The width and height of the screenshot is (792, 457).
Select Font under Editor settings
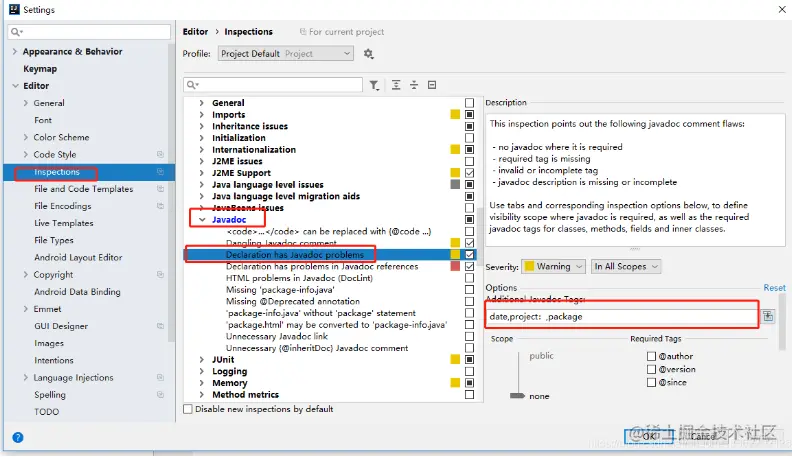(x=43, y=120)
